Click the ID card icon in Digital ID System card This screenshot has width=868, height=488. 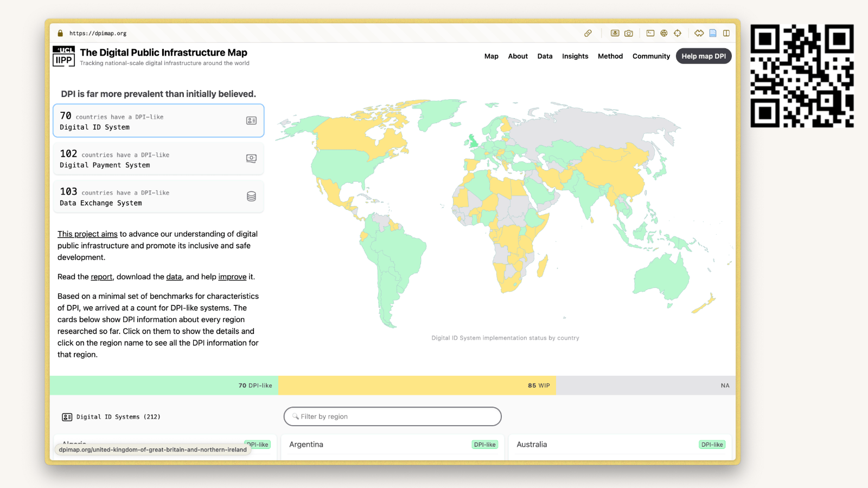tap(251, 120)
